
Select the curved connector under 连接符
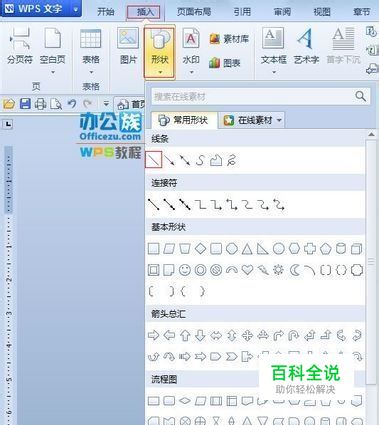[247, 204]
